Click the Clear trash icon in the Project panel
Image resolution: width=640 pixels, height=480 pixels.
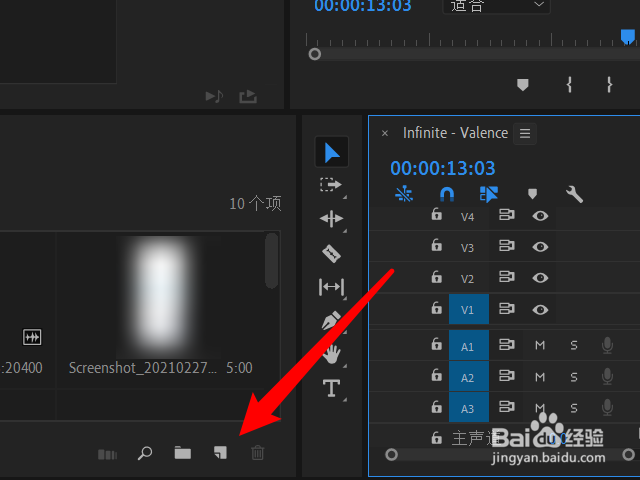(258, 453)
